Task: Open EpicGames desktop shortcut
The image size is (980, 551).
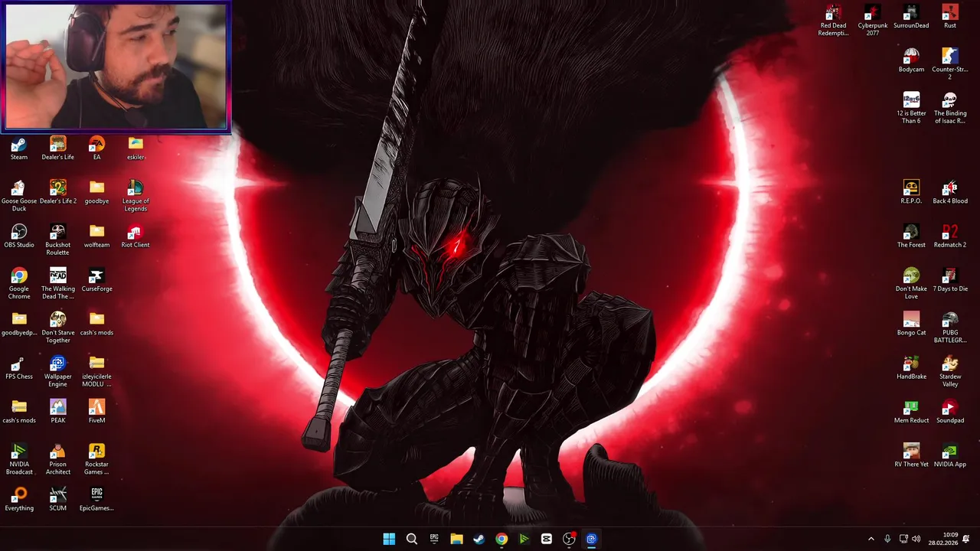Action: (96, 499)
